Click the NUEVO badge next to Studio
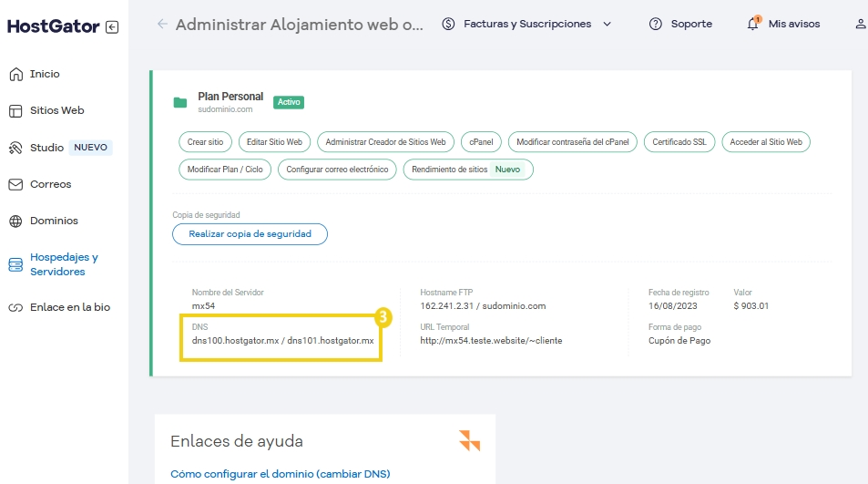Screen dimensions: 868x484 pos(91,148)
